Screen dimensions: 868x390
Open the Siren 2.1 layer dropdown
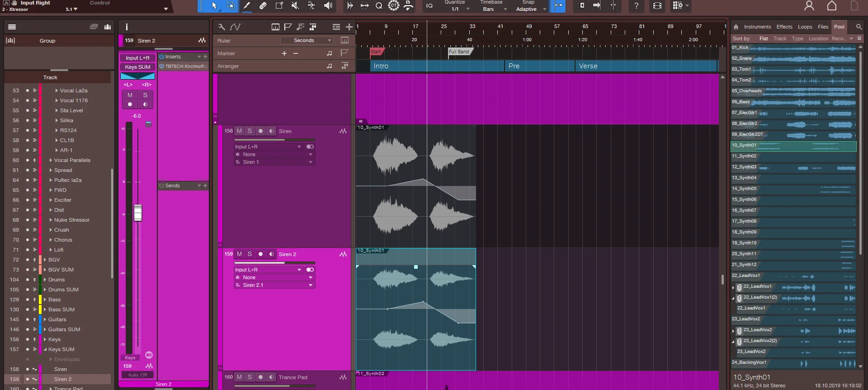274,285
